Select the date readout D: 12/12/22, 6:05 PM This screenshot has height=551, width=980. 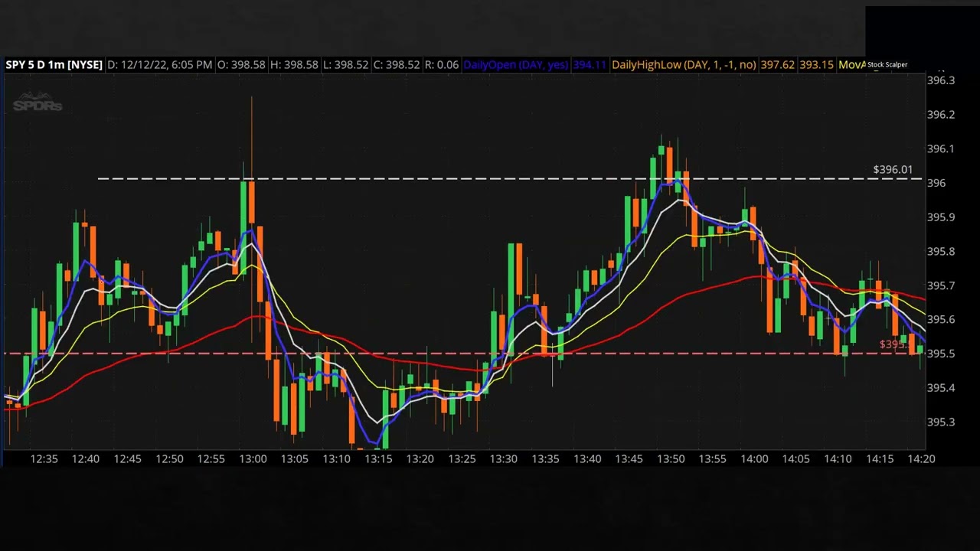point(159,65)
